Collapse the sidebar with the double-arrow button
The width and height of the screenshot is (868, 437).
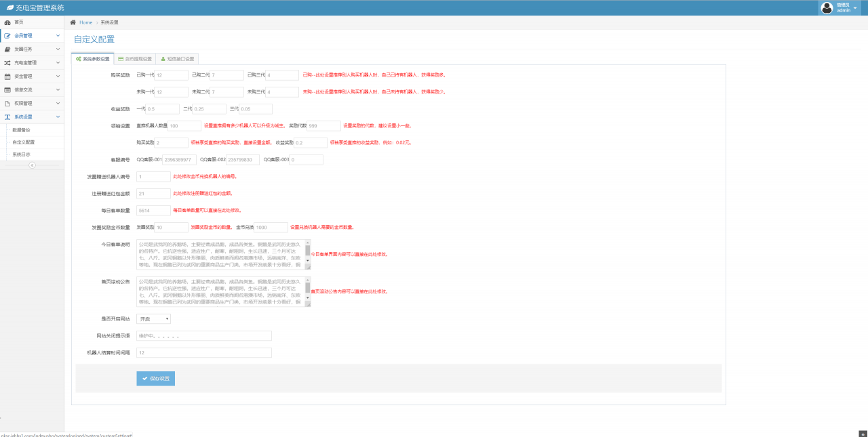pos(32,165)
